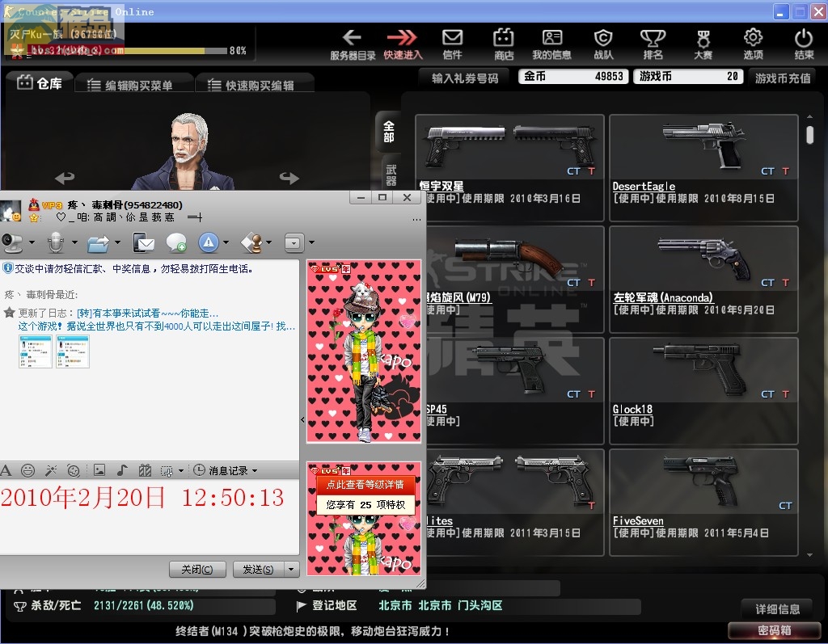The height and width of the screenshot is (644, 828).
Task: Rotate character with the left arrow
Action: pyautogui.click(x=65, y=178)
